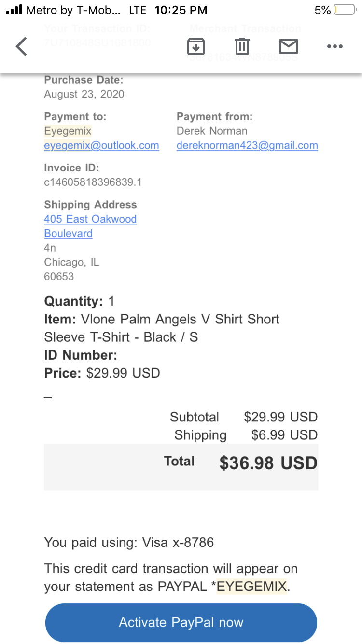Tap the cellular signal bars icon
The image size is (362, 644).
tap(14, 10)
